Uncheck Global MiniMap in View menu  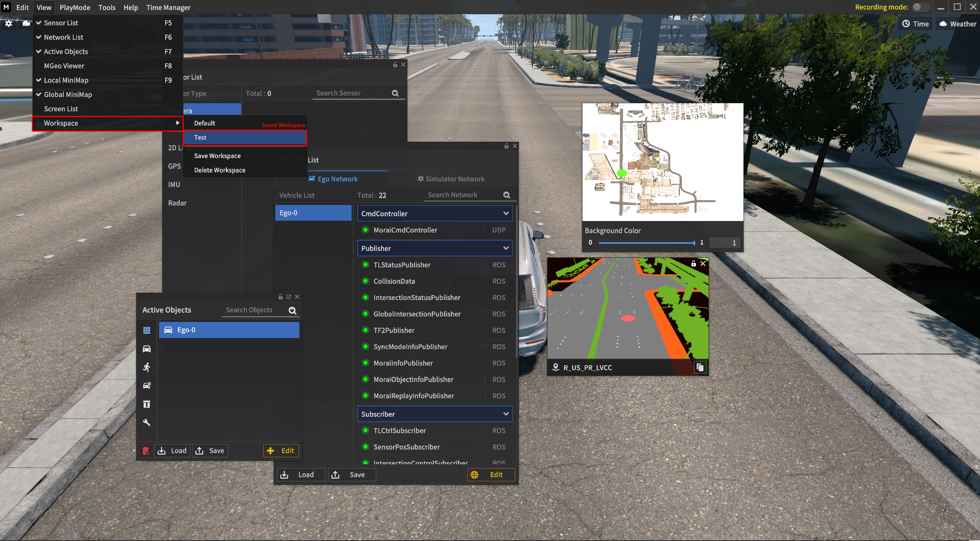(x=67, y=94)
